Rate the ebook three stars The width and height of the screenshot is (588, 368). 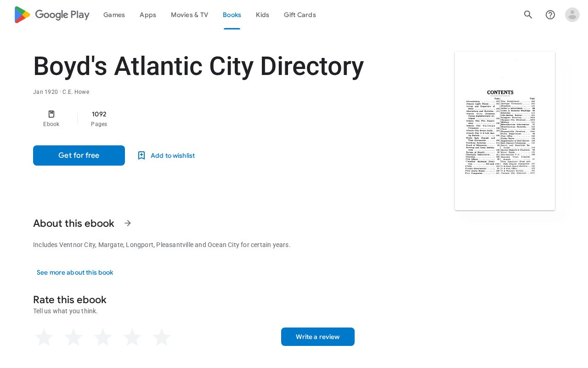tap(103, 337)
